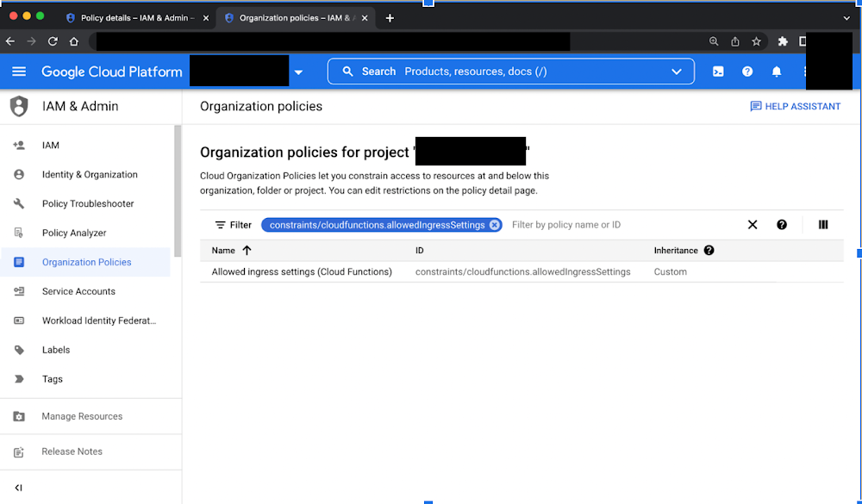The width and height of the screenshot is (862, 504).
Task: Show Inheritance help tooltip icon
Action: tap(709, 251)
